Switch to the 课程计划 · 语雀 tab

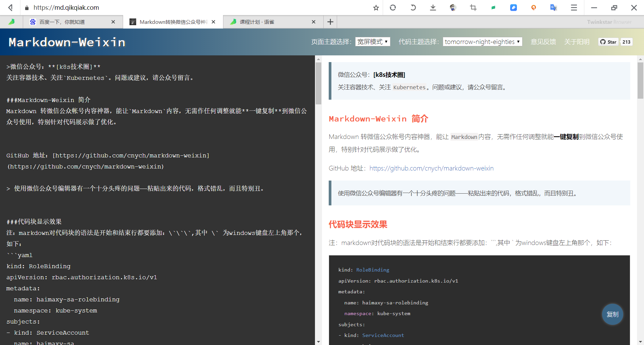tap(273, 22)
